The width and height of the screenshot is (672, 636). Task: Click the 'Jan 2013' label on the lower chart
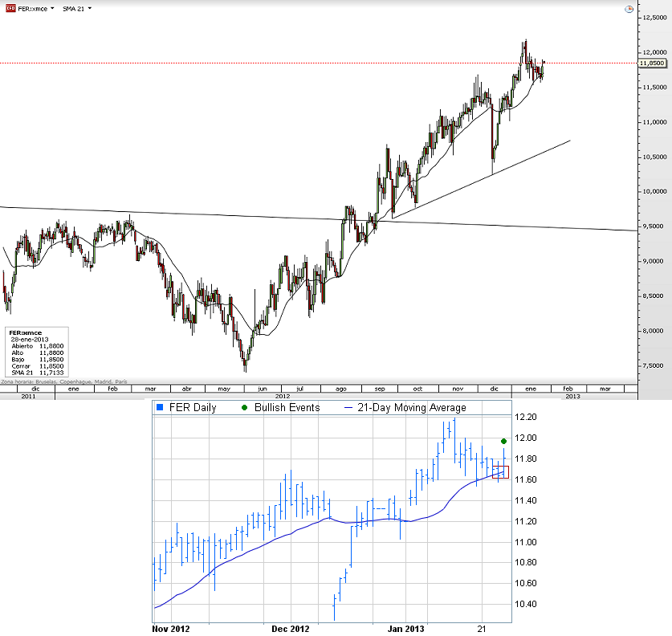[x=405, y=629]
